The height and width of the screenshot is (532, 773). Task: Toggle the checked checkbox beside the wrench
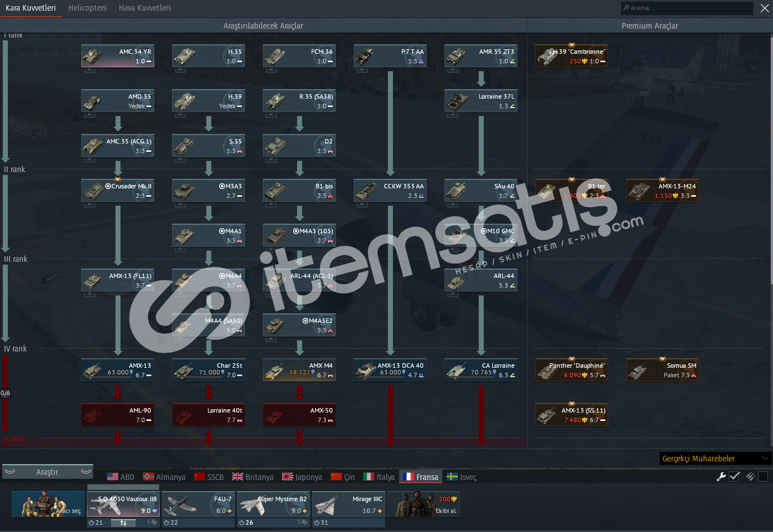coord(734,477)
